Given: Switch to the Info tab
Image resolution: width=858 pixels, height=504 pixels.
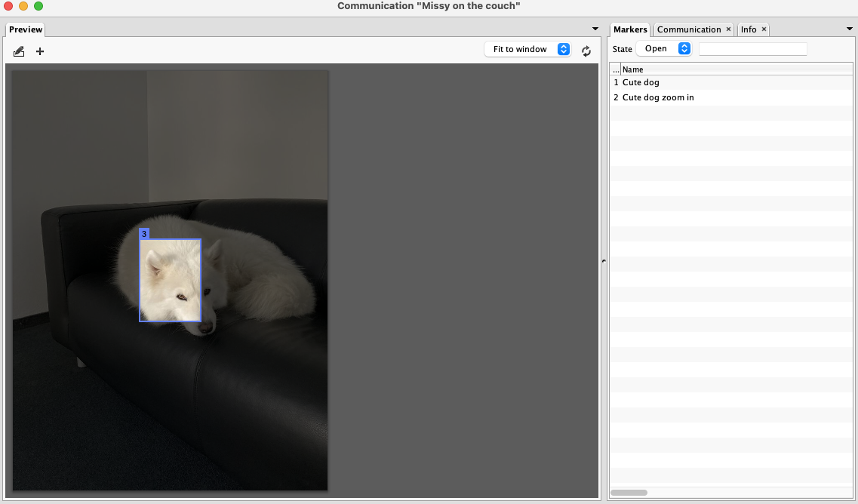Looking at the screenshot, I should 749,29.
